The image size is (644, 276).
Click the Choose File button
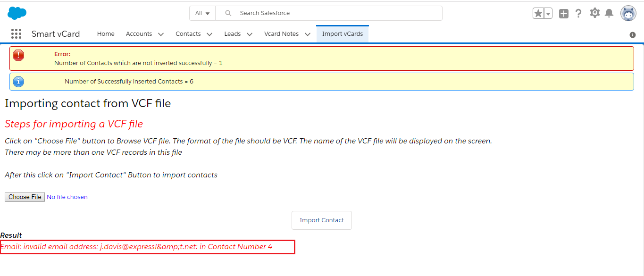tap(25, 197)
